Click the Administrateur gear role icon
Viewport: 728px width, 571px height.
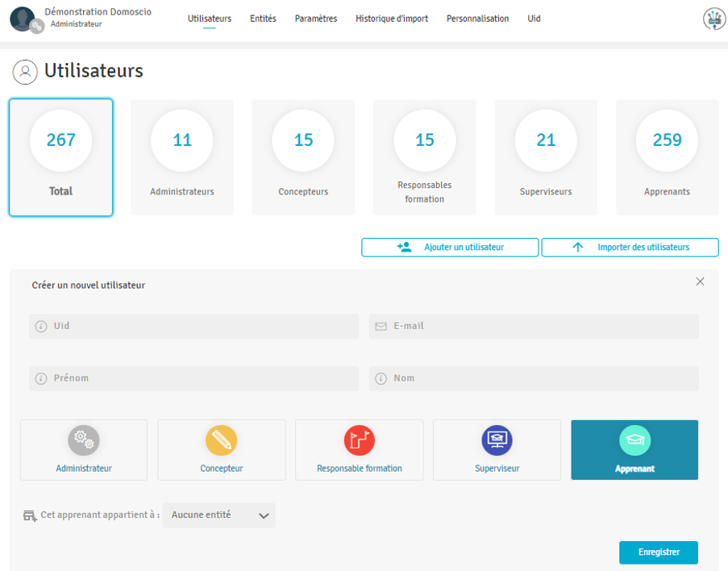click(84, 440)
